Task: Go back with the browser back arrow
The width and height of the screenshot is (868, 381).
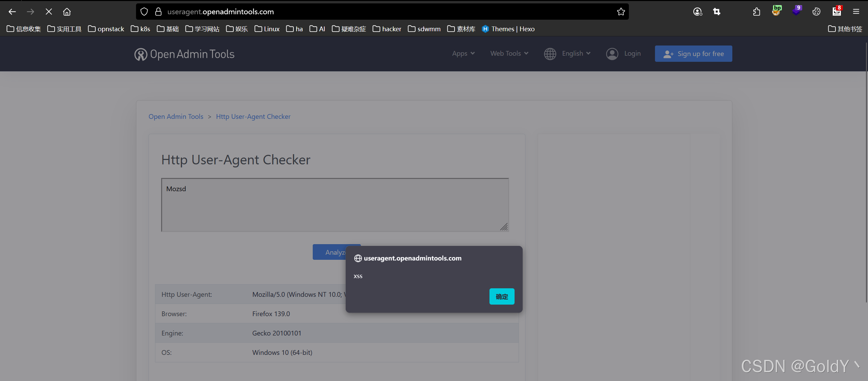Action: click(x=12, y=12)
